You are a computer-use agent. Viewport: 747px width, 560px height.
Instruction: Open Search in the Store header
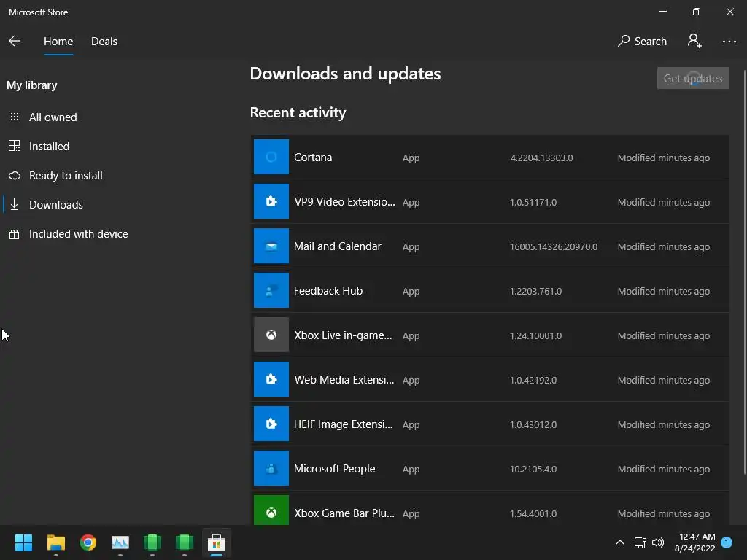coord(642,42)
